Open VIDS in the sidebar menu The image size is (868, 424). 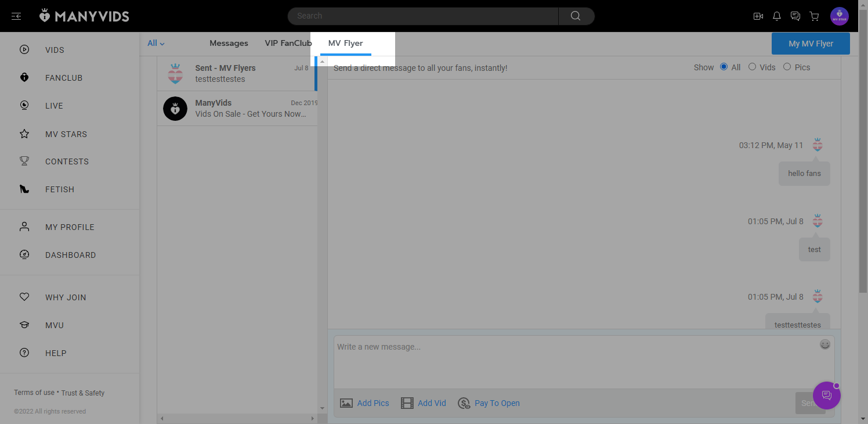55,50
